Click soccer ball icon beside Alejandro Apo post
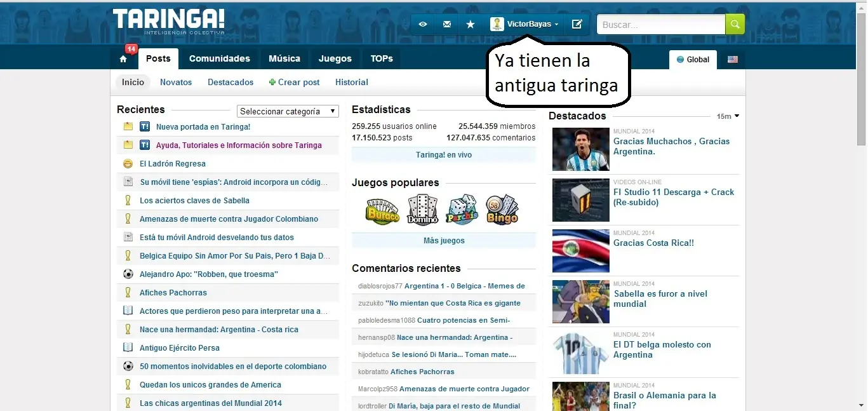The height and width of the screenshot is (411, 868). point(128,274)
